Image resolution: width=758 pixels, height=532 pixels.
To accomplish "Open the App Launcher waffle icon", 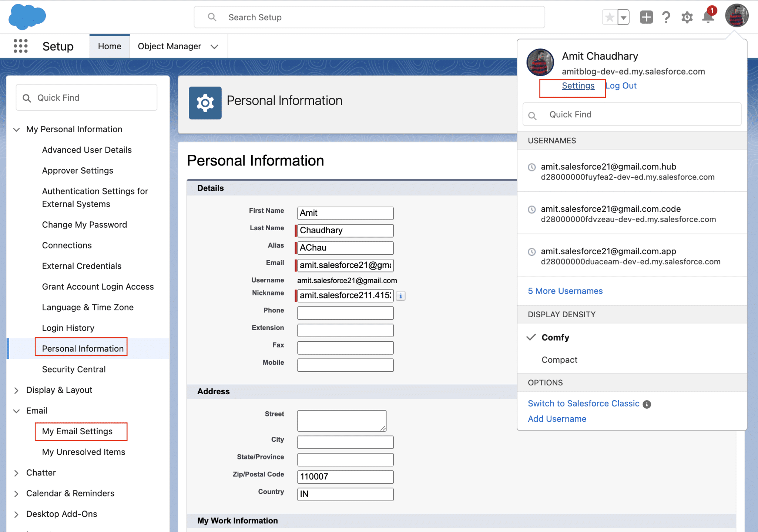I will pyautogui.click(x=20, y=46).
